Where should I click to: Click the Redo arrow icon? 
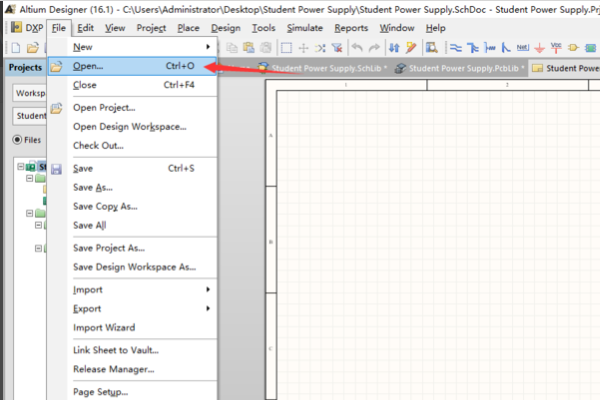tap(374, 47)
